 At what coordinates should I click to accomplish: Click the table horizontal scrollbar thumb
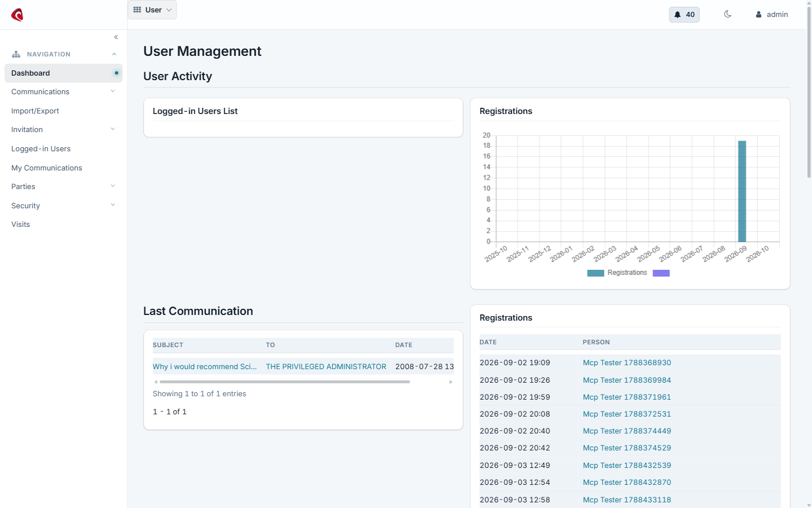[x=285, y=382]
